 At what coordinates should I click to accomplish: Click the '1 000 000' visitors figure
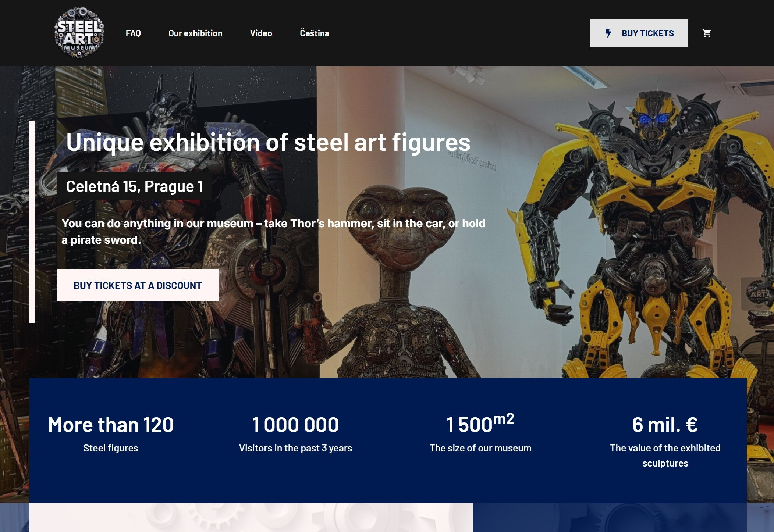(295, 425)
